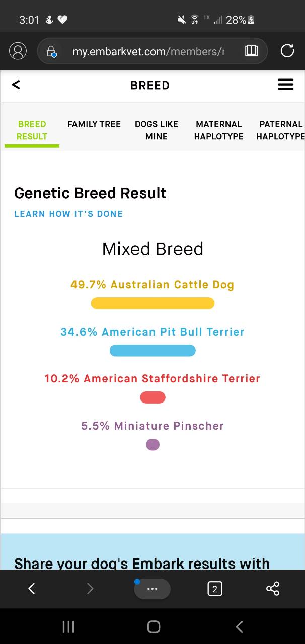The image size is (305, 644).
Task: Open reader mode book icon
Action: click(x=251, y=51)
